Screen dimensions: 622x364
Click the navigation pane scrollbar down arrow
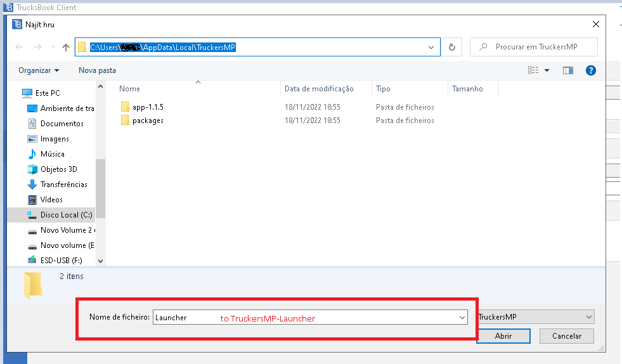coord(100,260)
